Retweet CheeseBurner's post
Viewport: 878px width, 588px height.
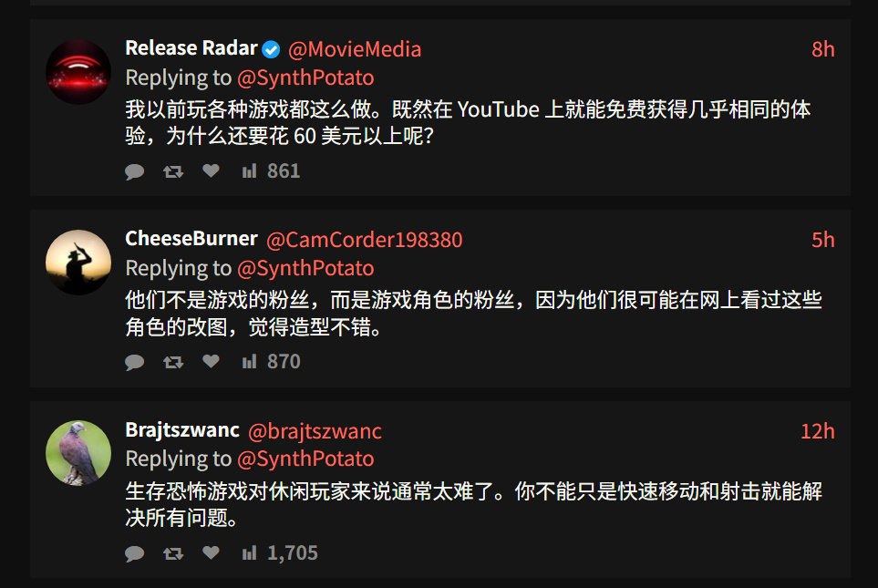tap(173, 362)
